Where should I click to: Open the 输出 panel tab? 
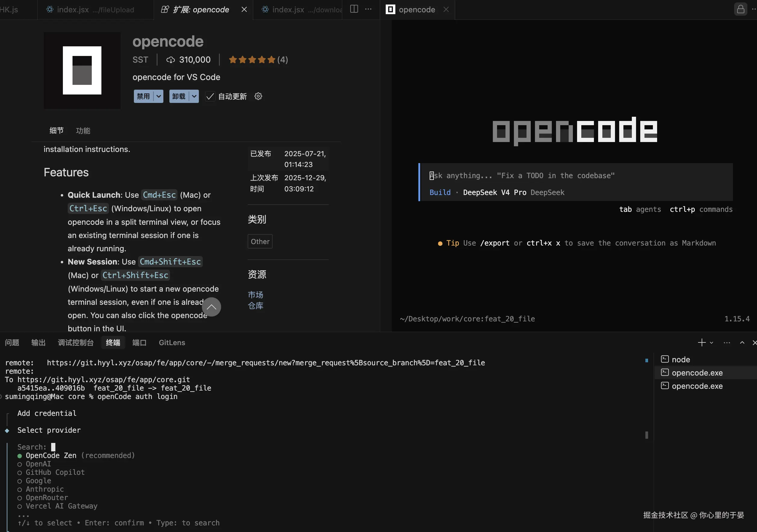(39, 343)
